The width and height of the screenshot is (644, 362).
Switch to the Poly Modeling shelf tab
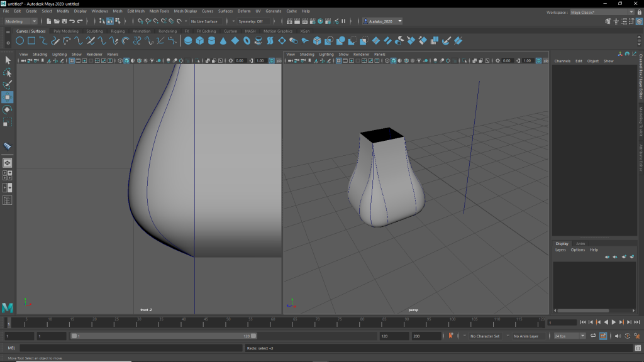tap(66, 31)
